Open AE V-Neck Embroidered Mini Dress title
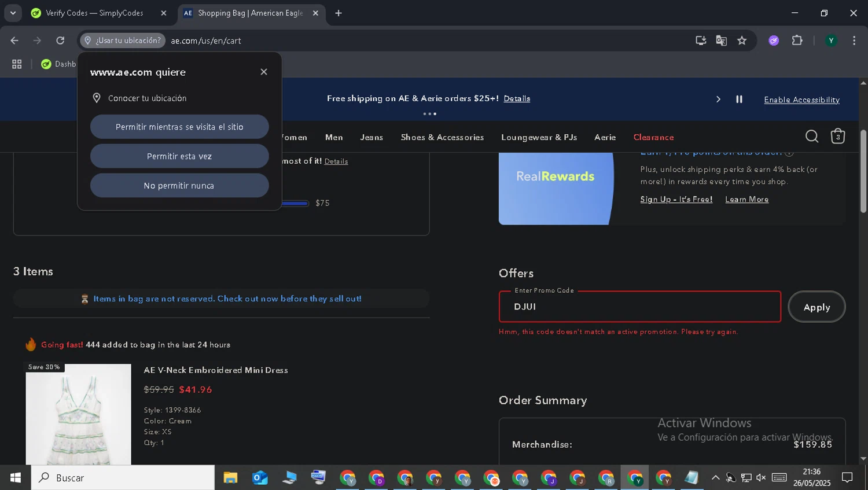Viewport: 868px width, 490px height. coord(216,370)
